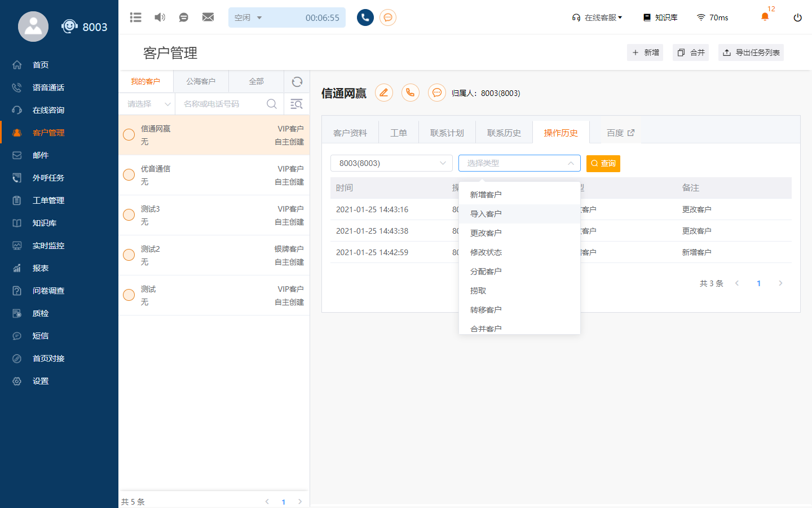Go to next page in history pagination

click(x=780, y=283)
